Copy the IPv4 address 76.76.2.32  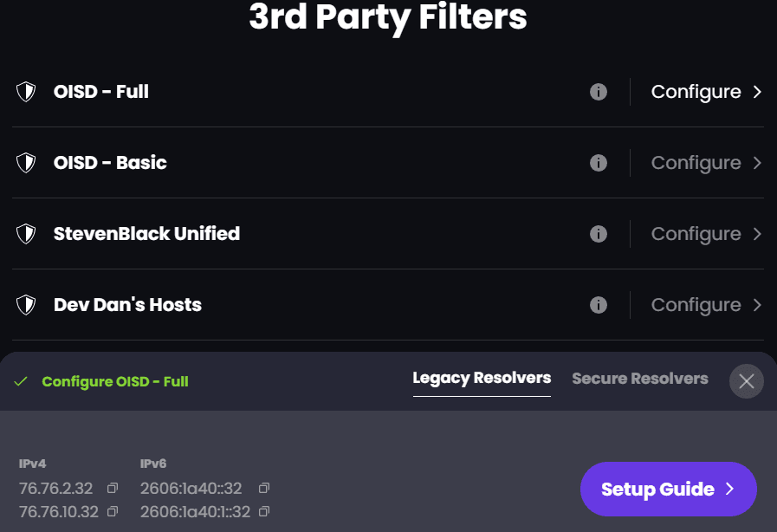pos(111,489)
